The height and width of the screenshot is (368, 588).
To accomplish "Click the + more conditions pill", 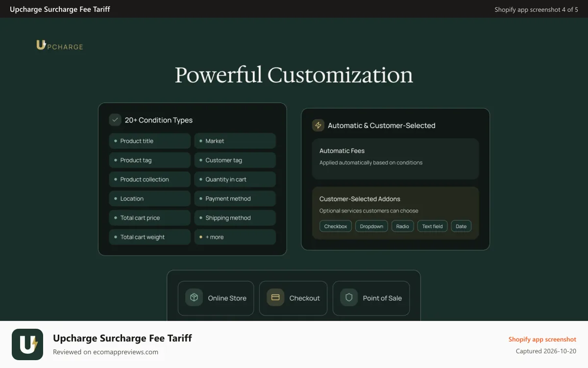I will pos(235,237).
